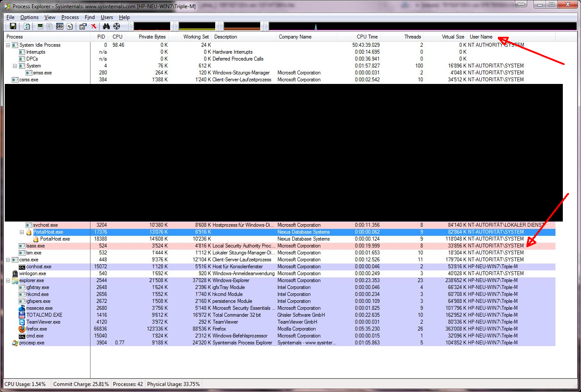The image size is (581, 392).
Task: Open System Information via its toolbar icon
Action: [x=40, y=26]
